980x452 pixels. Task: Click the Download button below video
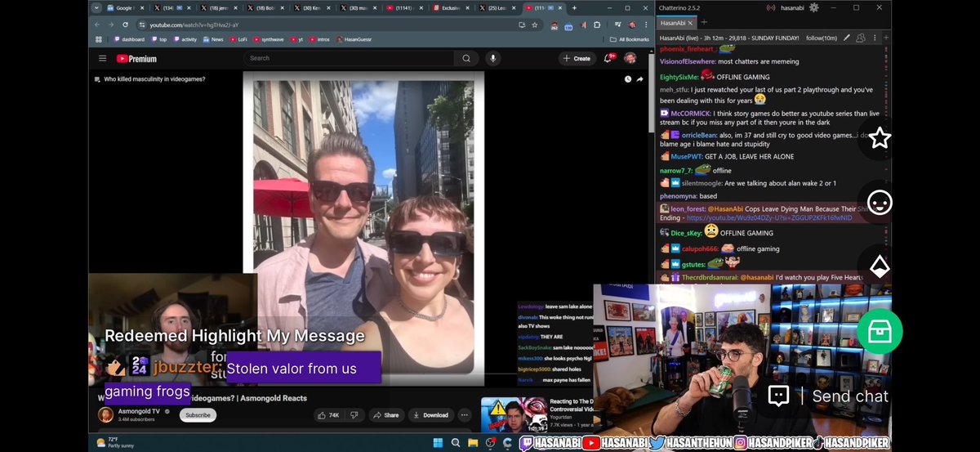pyautogui.click(x=430, y=414)
